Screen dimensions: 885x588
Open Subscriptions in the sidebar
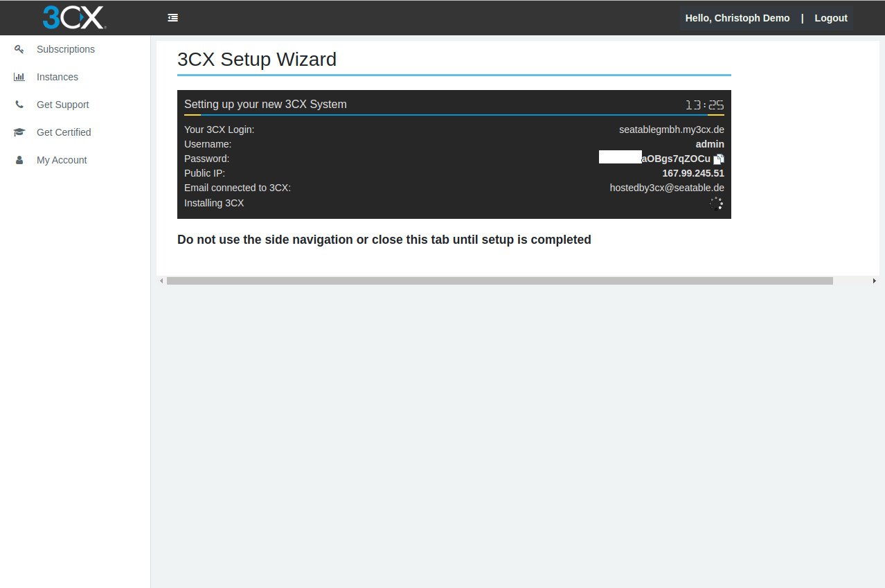pos(66,49)
